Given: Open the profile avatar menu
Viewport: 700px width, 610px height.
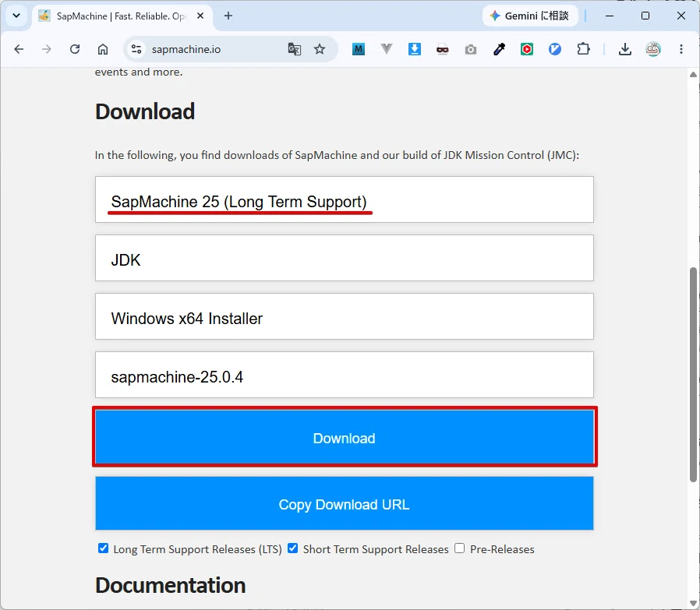Looking at the screenshot, I should tap(653, 49).
